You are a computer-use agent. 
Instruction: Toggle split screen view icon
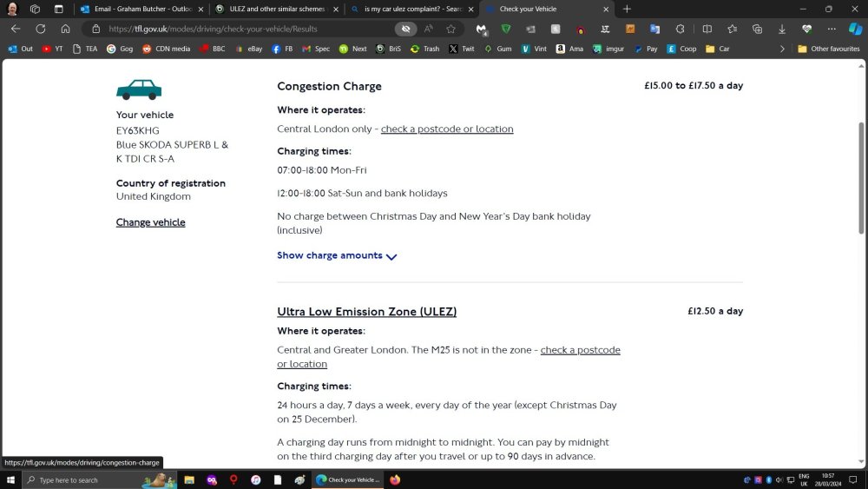tap(707, 29)
